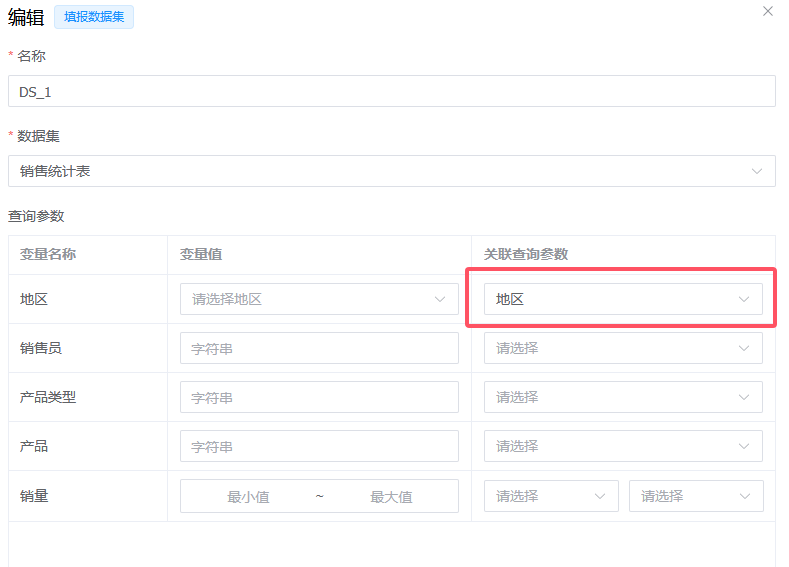
Task: Click the 产品 string input field
Action: (x=319, y=446)
